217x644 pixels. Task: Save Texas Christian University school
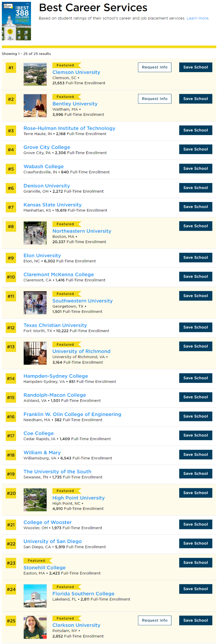coord(196,327)
